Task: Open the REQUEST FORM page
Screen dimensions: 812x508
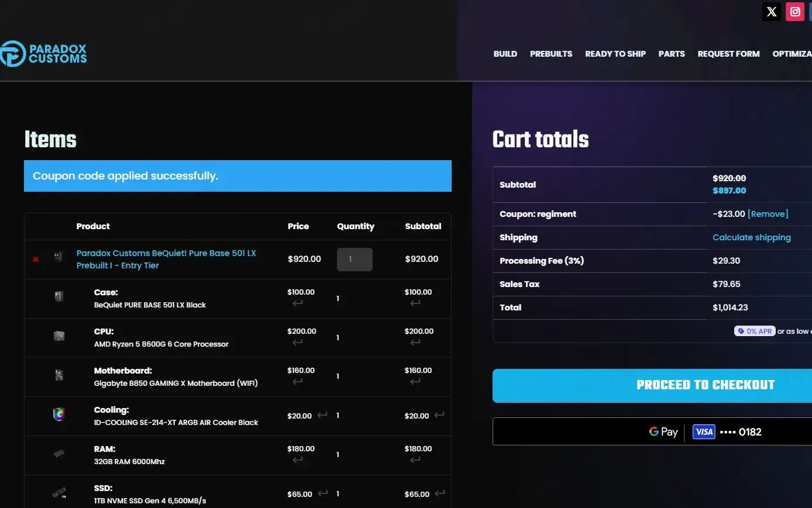Action: (728, 54)
